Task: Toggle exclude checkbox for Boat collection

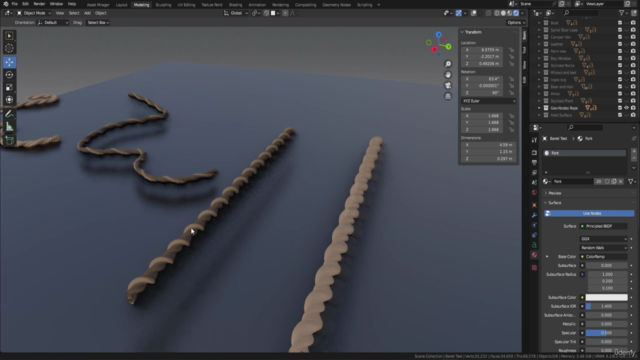Action: [x=620, y=23]
